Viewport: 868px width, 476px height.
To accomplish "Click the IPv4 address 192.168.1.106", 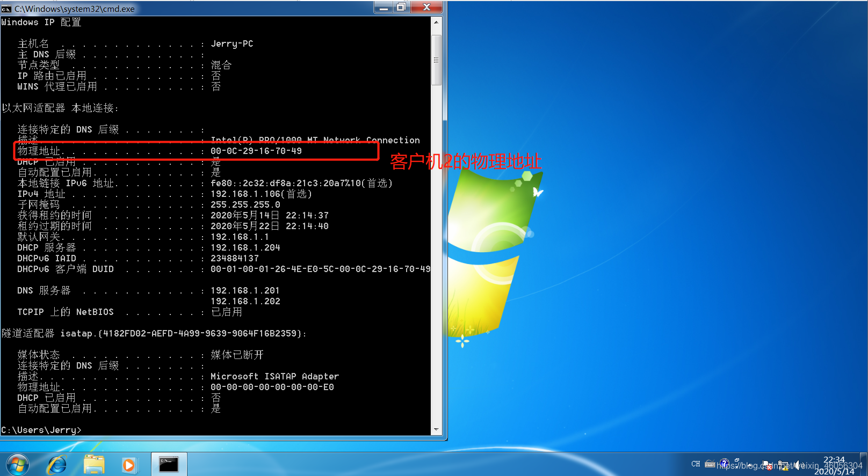I will [245, 194].
